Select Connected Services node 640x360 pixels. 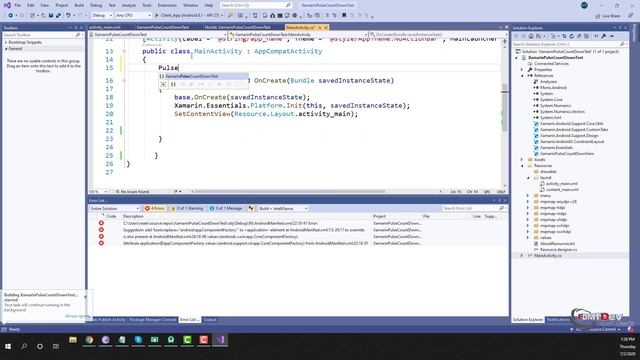pyautogui.click(x=551, y=64)
